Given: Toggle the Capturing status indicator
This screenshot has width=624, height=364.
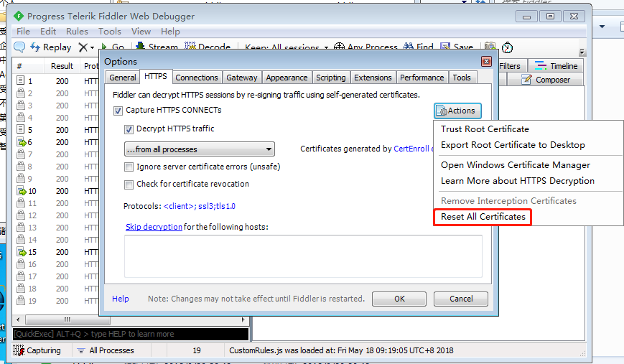Looking at the screenshot, I should [37, 350].
